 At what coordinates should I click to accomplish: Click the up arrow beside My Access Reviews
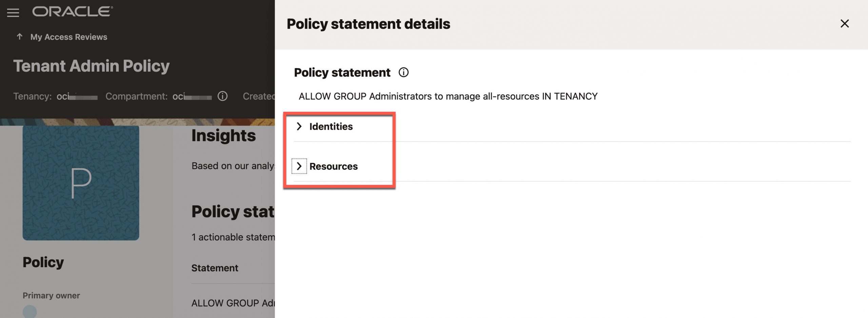(x=20, y=37)
